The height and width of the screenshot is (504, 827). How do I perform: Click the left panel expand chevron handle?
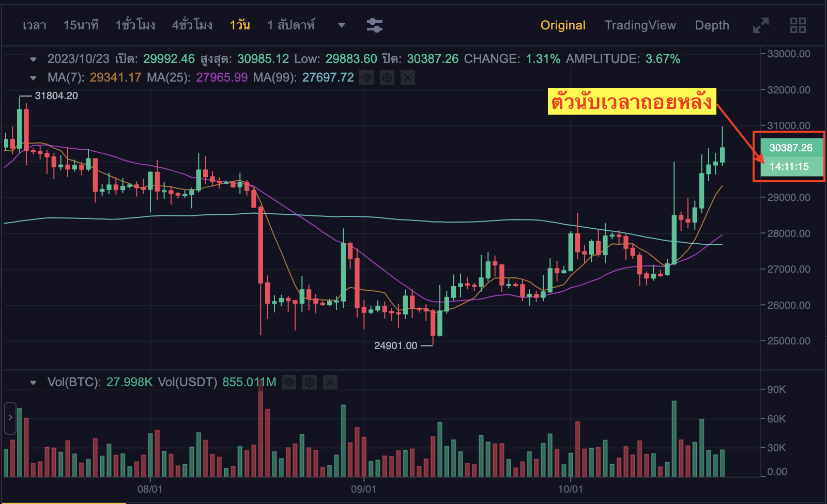(10, 418)
